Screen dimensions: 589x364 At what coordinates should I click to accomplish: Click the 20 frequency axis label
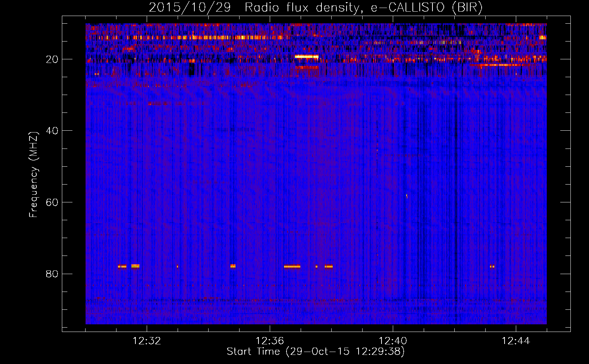click(x=52, y=59)
